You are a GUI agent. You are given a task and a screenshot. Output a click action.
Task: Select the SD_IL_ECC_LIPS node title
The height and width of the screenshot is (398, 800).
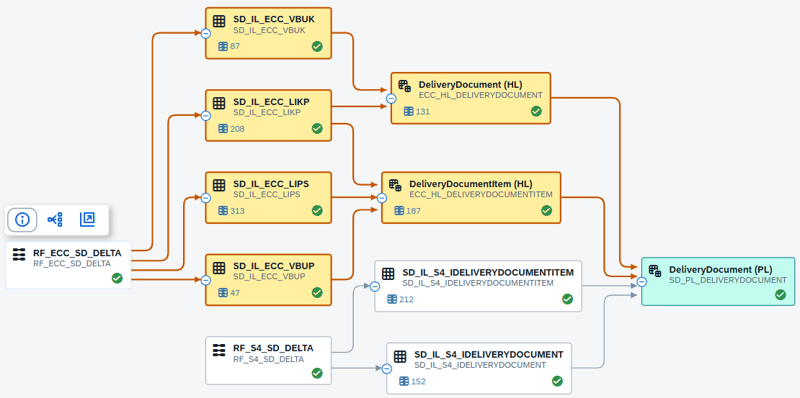pos(271,183)
